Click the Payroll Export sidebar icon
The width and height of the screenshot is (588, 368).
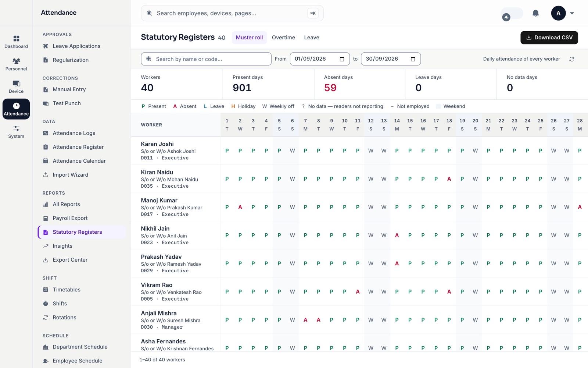pyautogui.click(x=46, y=218)
